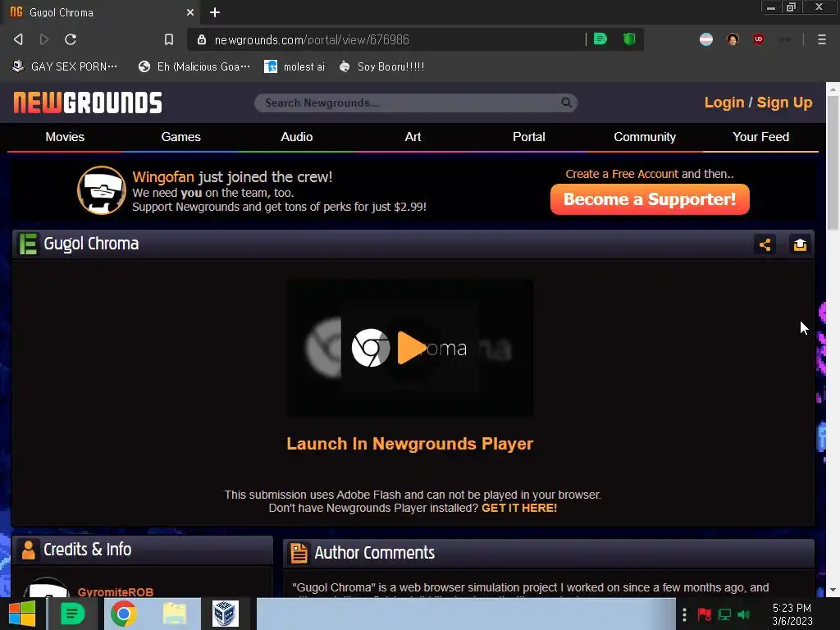Click the Sign Up link

[785, 103]
